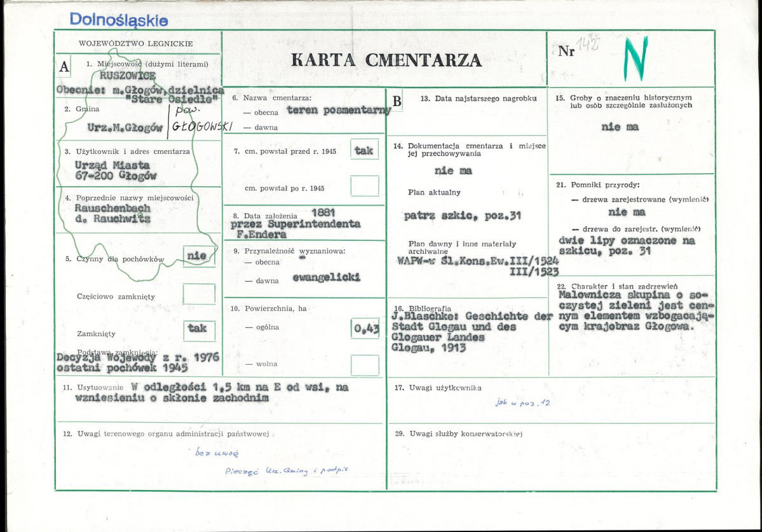The height and width of the screenshot is (532, 762).
Task: Click the '9. Przynależność wyznaniowa:' label
Action: coord(289,251)
